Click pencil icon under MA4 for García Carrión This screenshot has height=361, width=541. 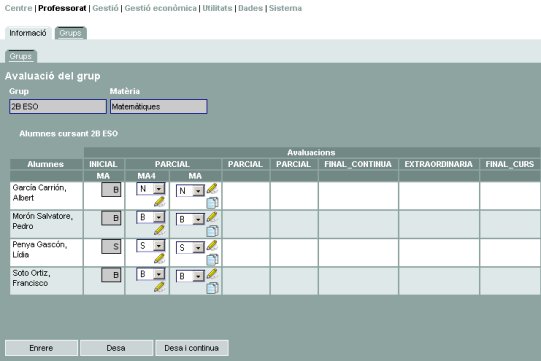point(159,202)
